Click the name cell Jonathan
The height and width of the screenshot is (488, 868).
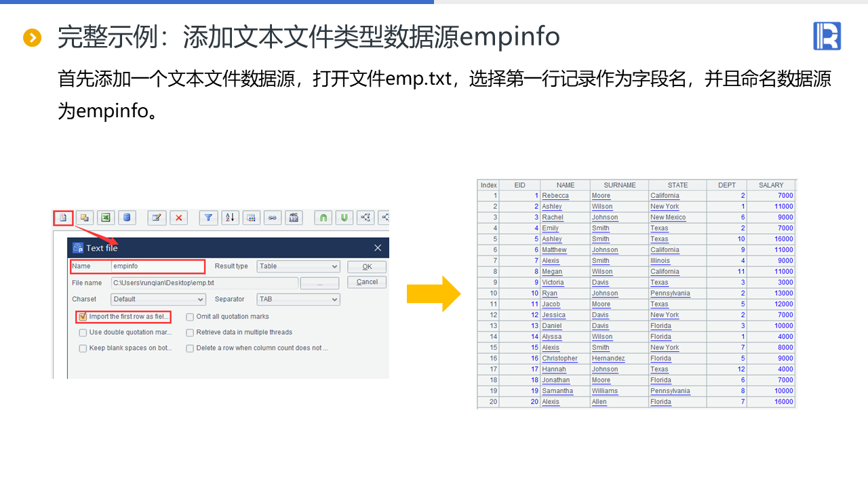point(566,380)
